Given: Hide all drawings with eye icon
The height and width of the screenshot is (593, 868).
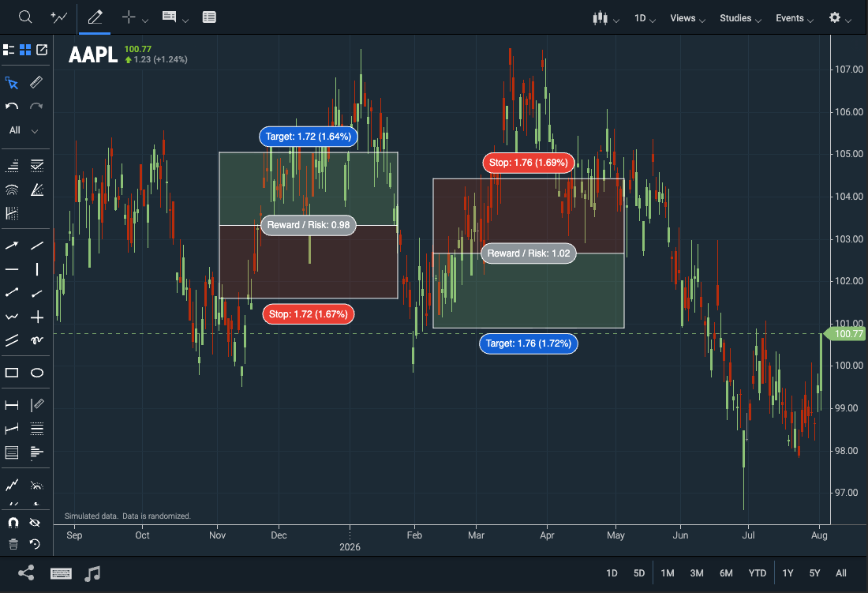Looking at the screenshot, I should click(x=35, y=523).
